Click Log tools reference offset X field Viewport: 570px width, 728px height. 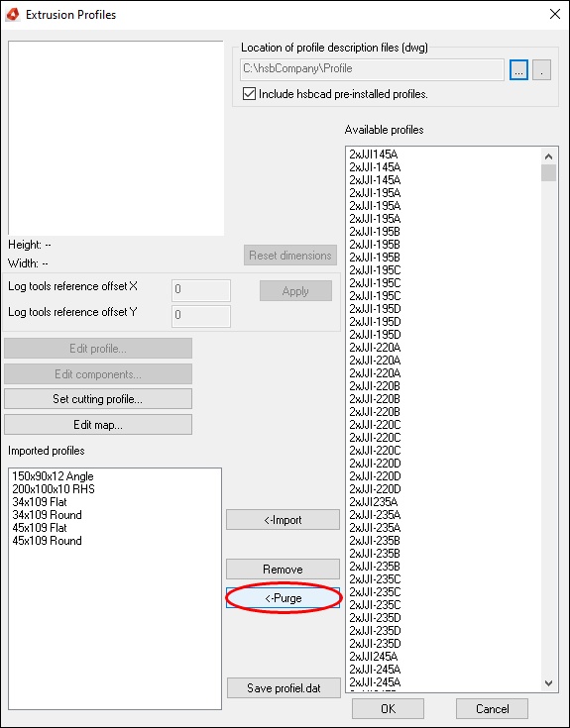click(201, 289)
